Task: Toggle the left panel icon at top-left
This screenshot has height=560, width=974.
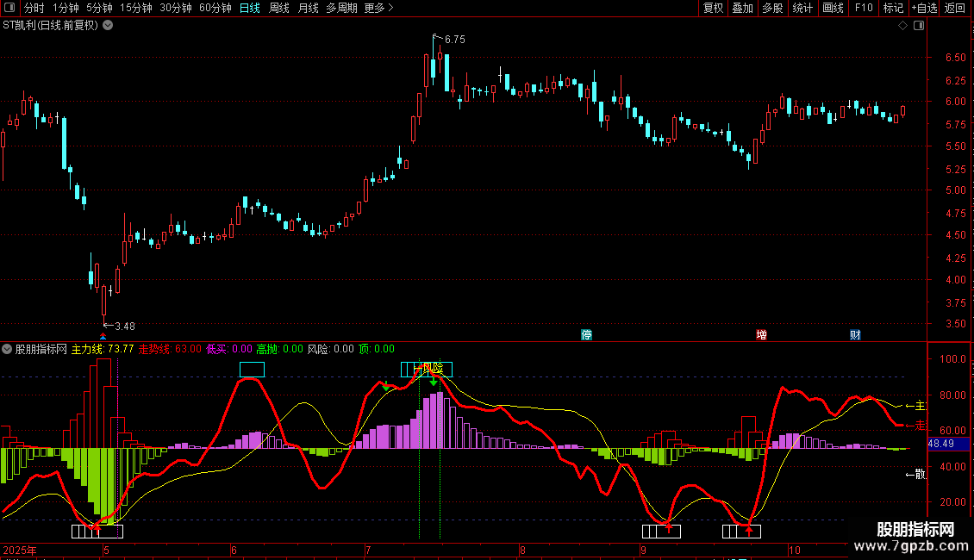Action: (x=10, y=9)
